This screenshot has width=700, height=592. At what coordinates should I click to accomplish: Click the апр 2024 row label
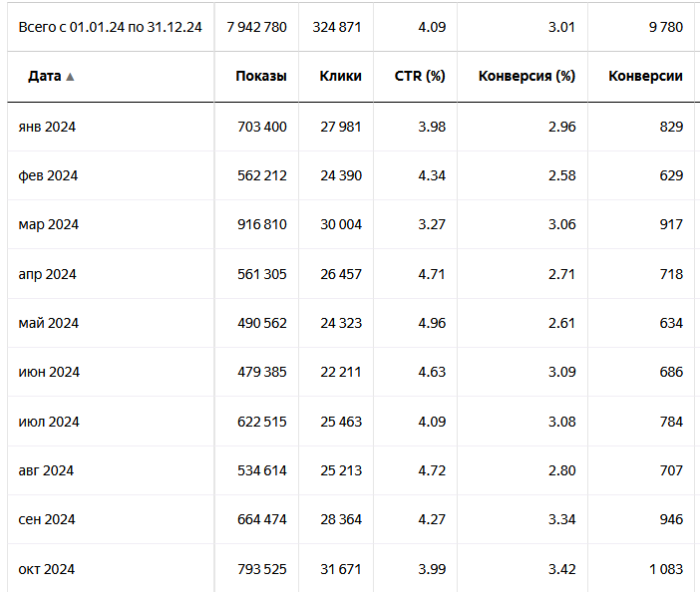click(x=48, y=274)
